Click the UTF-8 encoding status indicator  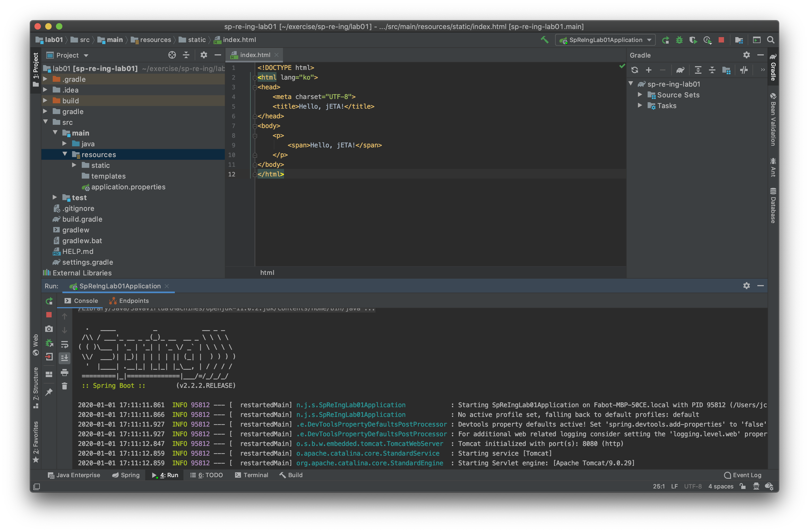[x=692, y=486]
